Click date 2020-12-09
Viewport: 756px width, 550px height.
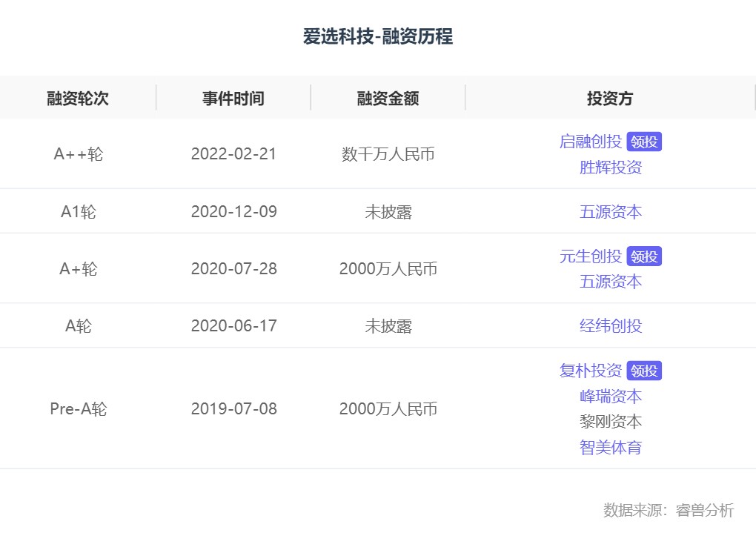pos(233,211)
